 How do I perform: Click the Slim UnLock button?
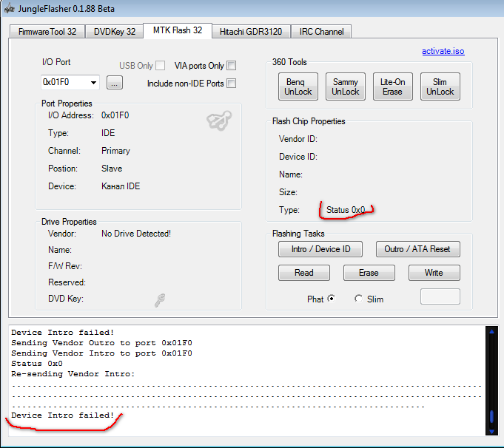coord(440,86)
